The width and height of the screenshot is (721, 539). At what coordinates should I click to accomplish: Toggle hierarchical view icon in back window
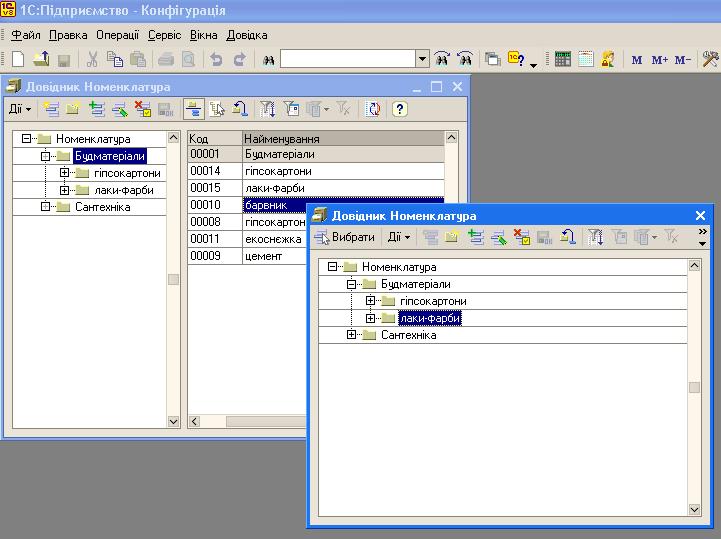194,109
